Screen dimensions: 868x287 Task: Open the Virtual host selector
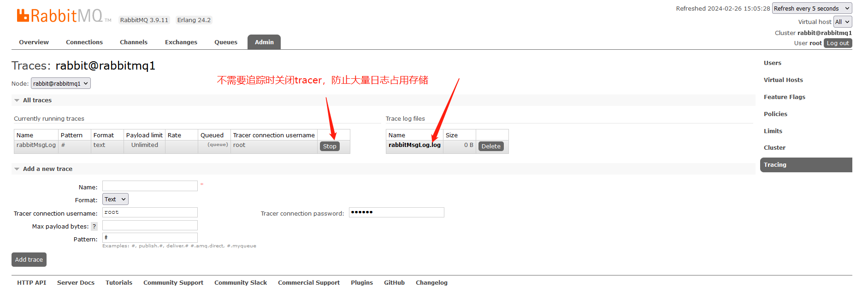tap(843, 22)
